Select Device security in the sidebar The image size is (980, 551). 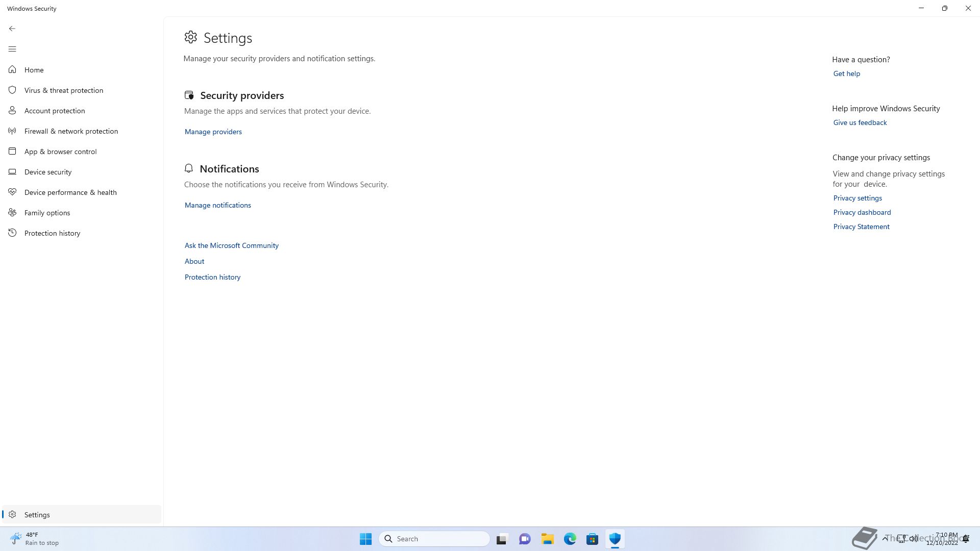82,172
